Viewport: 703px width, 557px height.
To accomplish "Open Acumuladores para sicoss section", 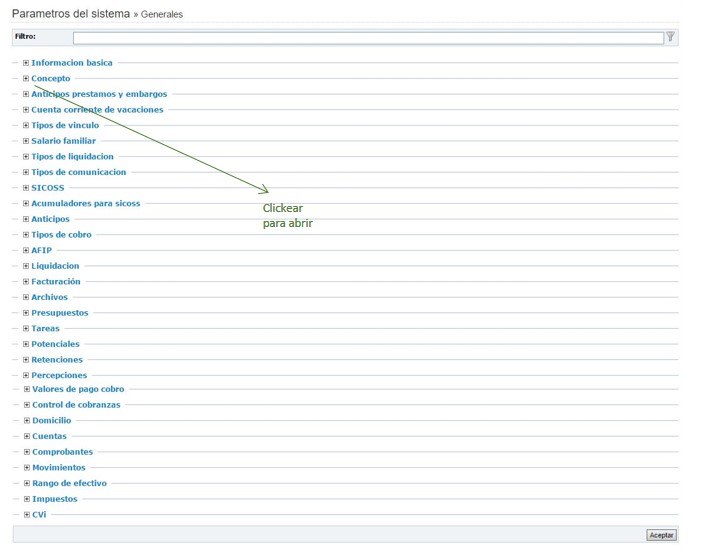I will click(x=85, y=204).
